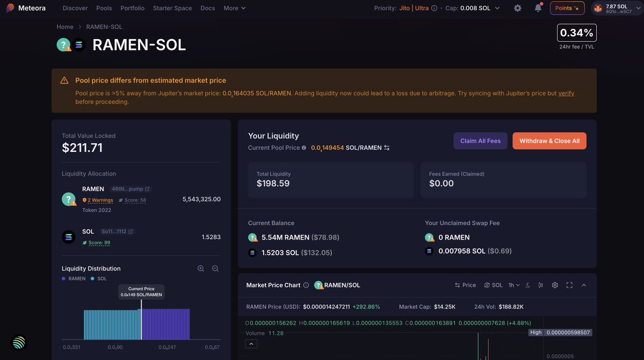Click the teal SOL liquidity bars
644x360 pixels.
112,325
